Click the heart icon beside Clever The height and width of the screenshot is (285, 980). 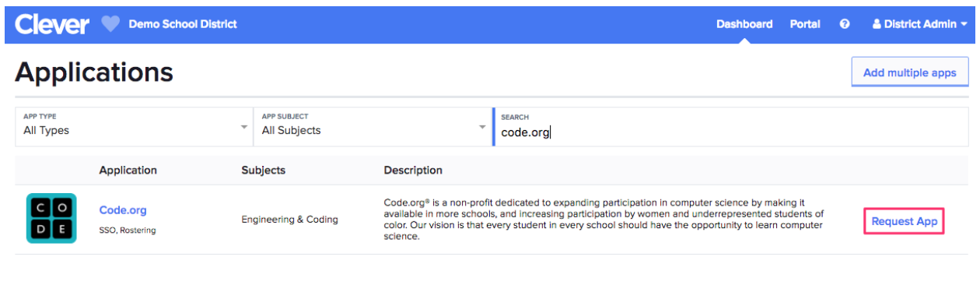(x=110, y=24)
